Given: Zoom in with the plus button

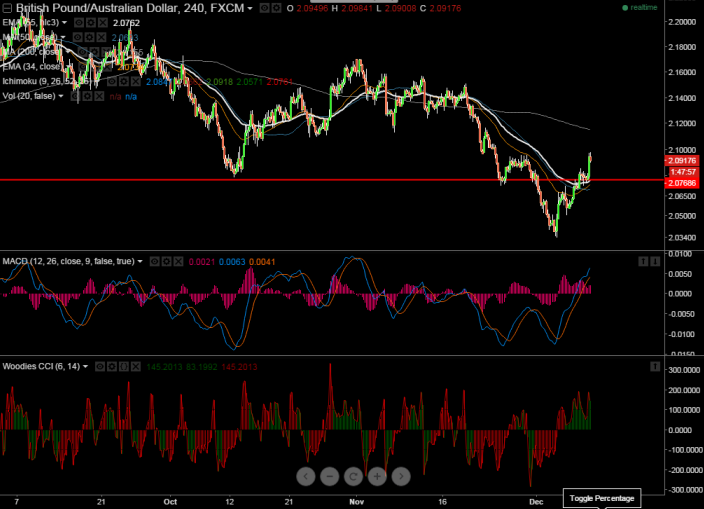Looking at the screenshot, I should coord(377,476).
